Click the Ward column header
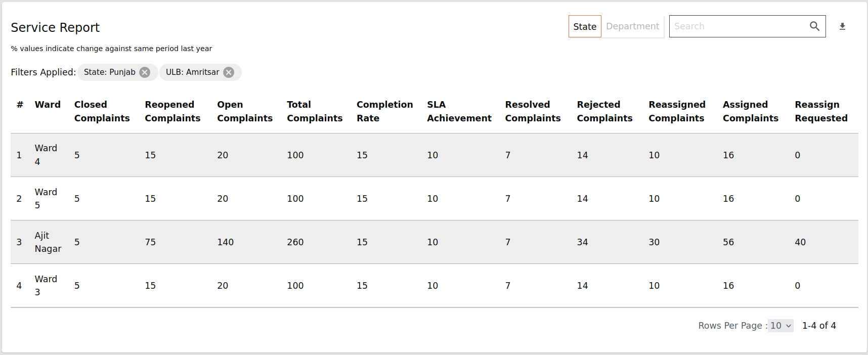868x355 pixels. tap(48, 105)
